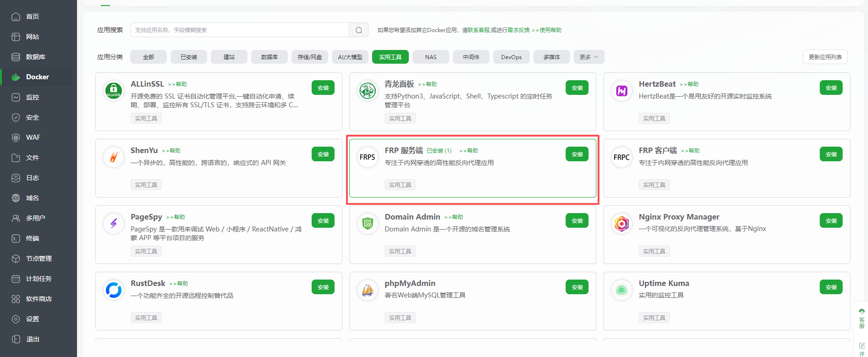Select the AI/大模型 category tab
868x357 pixels.
[x=350, y=57]
